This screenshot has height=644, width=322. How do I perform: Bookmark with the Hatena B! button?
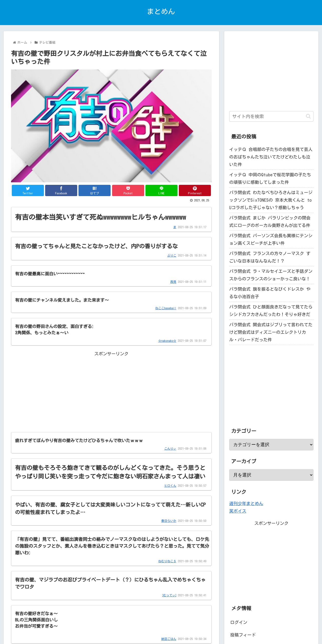(95, 190)
